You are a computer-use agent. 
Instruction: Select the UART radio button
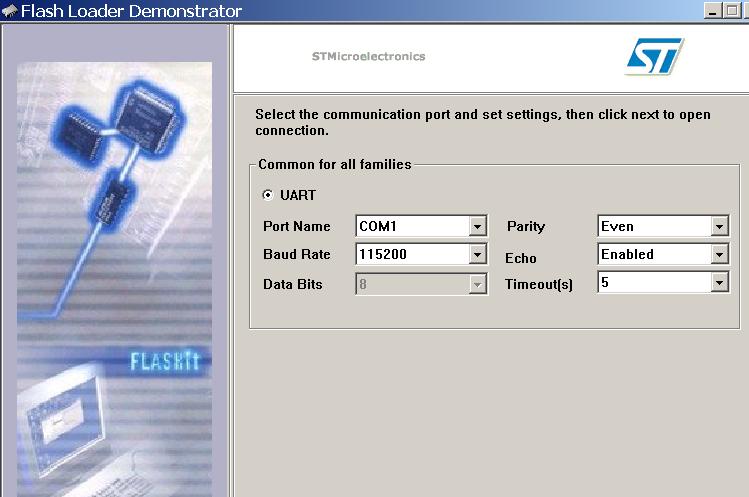click(268, 195)
